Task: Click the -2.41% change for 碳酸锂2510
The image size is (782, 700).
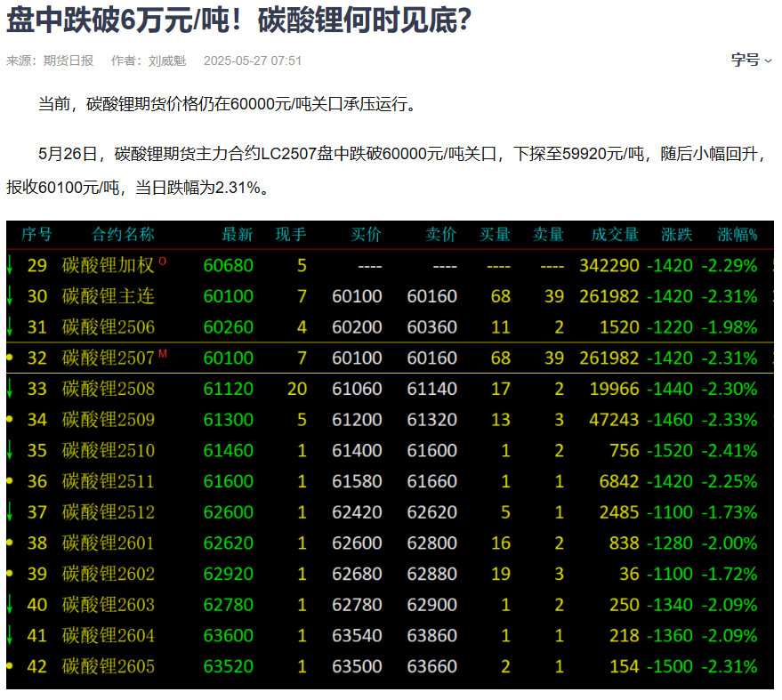Action: tap(730, 451)
